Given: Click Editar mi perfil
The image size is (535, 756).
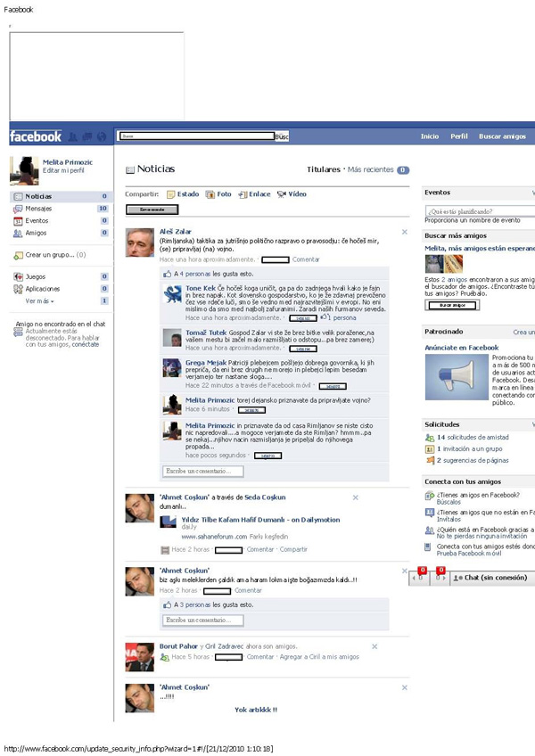Looking at the screenshot, I should (63, 170).
